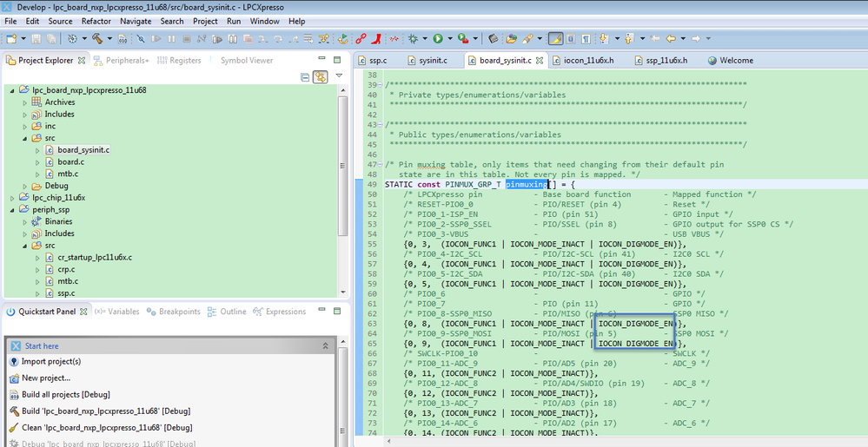Click the build hammer toolbar icon
The height and width of the screenshot is (447, 868).
tap(97, 39)
